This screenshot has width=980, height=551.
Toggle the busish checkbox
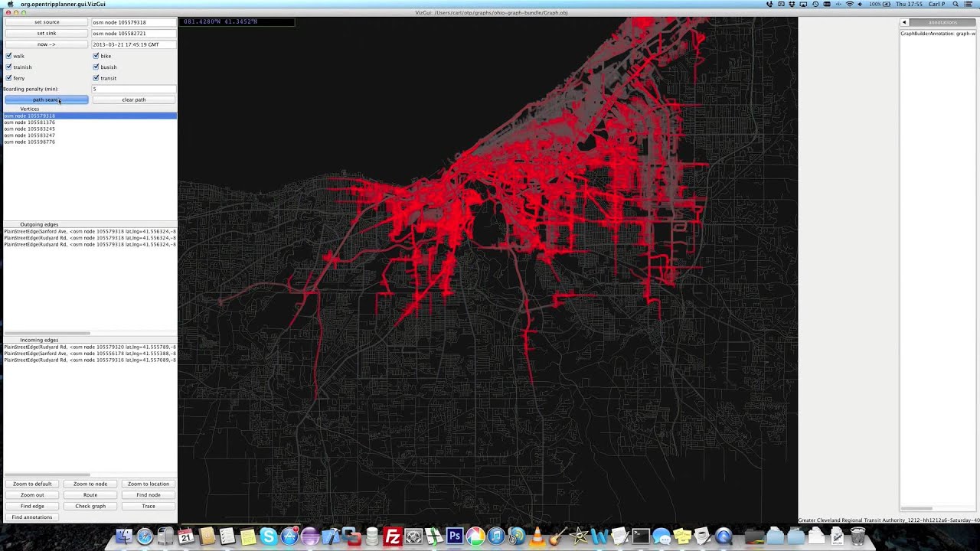click(96, 67)
